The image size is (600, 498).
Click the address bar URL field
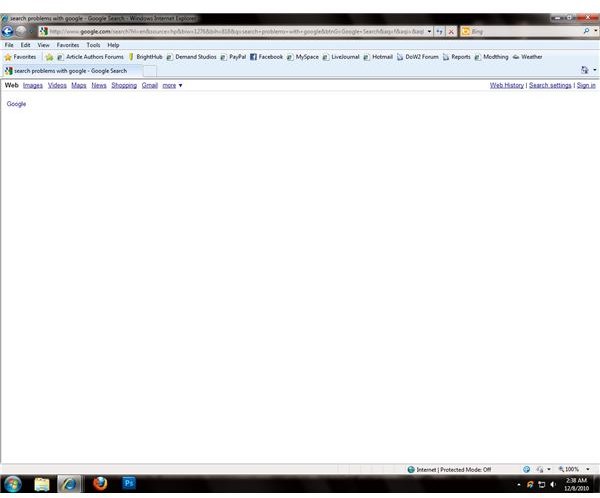click(236, 32)
